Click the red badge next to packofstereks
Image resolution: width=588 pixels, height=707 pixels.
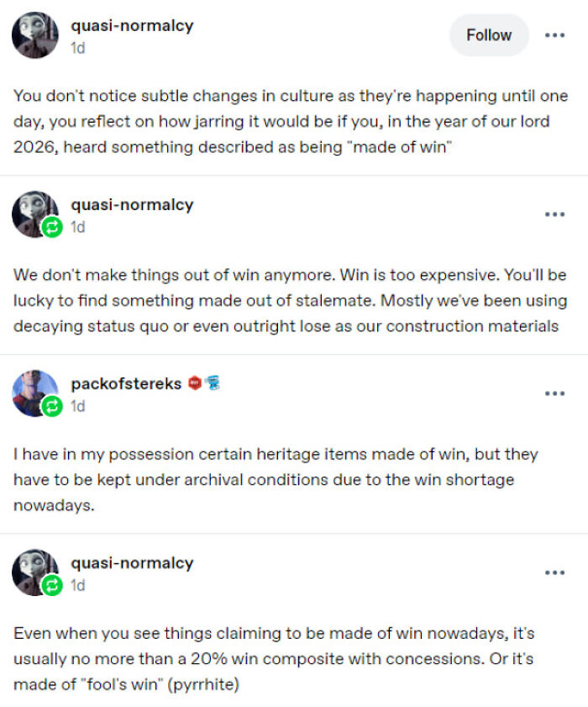pos(195,383)
